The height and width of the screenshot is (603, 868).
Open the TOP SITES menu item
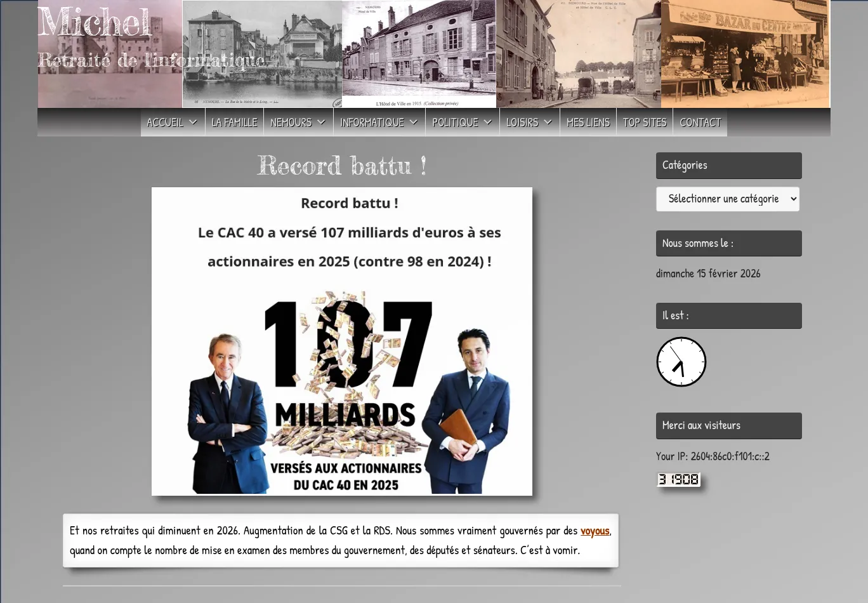click(x=645, y=123)
